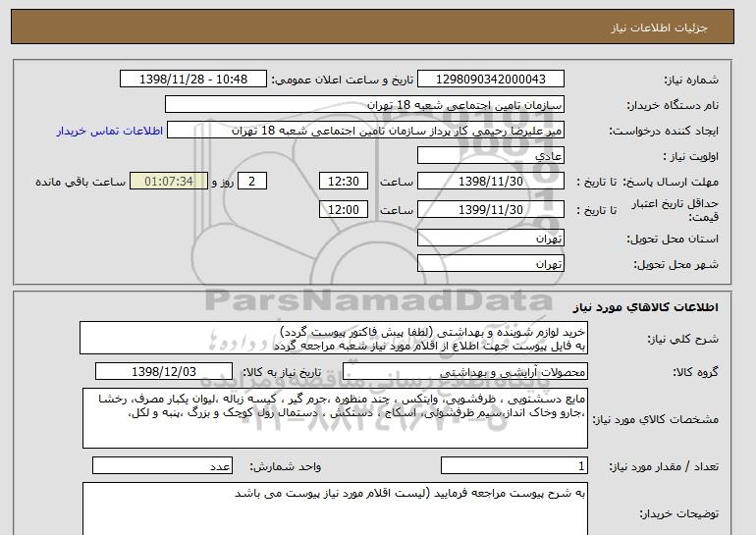Click the label واحد شمارش
This screenshot has height=535, width=756.
click(x=286, y=466)
